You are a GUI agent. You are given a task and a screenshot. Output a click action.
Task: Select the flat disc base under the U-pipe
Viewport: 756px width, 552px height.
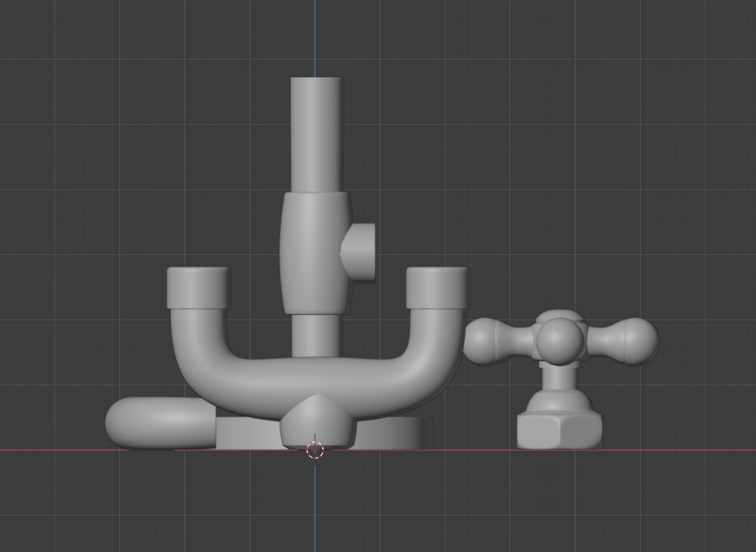coord(395,433)
